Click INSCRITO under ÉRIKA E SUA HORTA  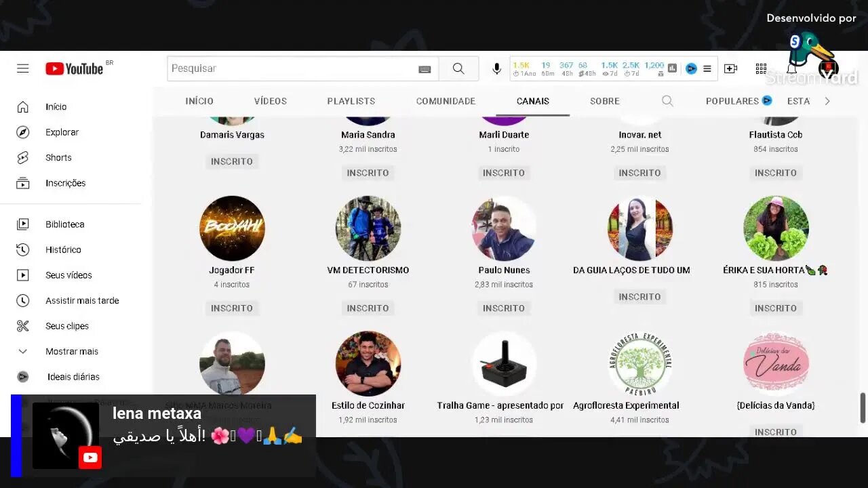pos(776,308)
